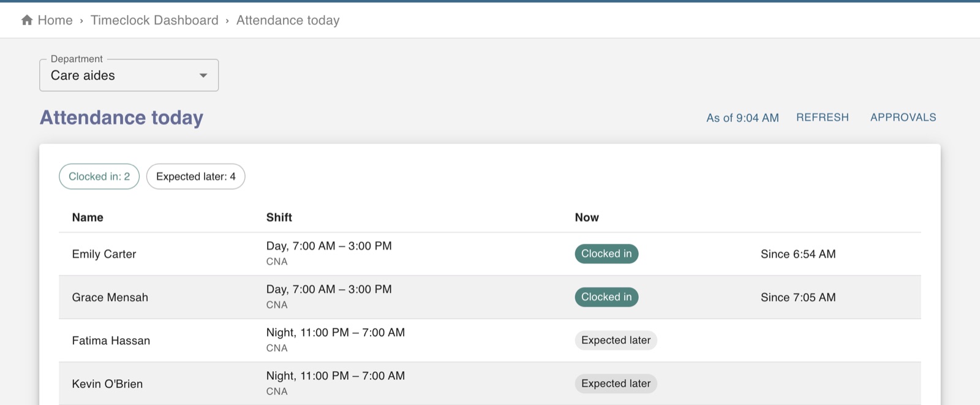Image resolution: width=980 pixels, height=405 pixels.
Task: Select Emily Carter's name
Action: [104, 254]
